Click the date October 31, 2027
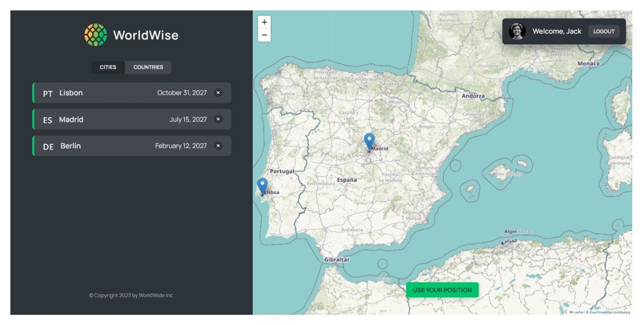Image resolution: width=644 pixels, height=325 pixels. [182, 93]
